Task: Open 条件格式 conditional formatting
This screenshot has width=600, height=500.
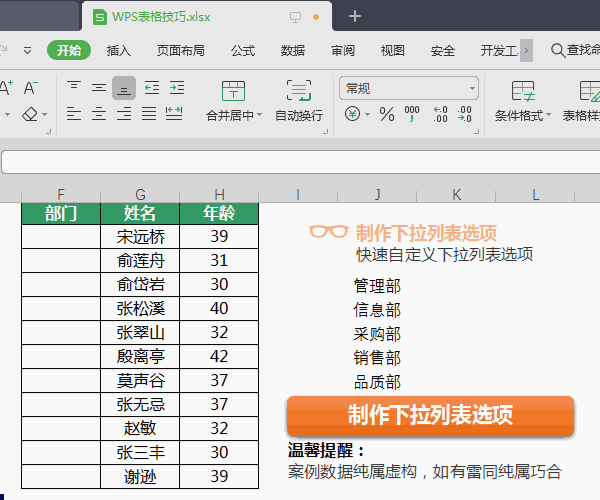Action: click(523, 100)
